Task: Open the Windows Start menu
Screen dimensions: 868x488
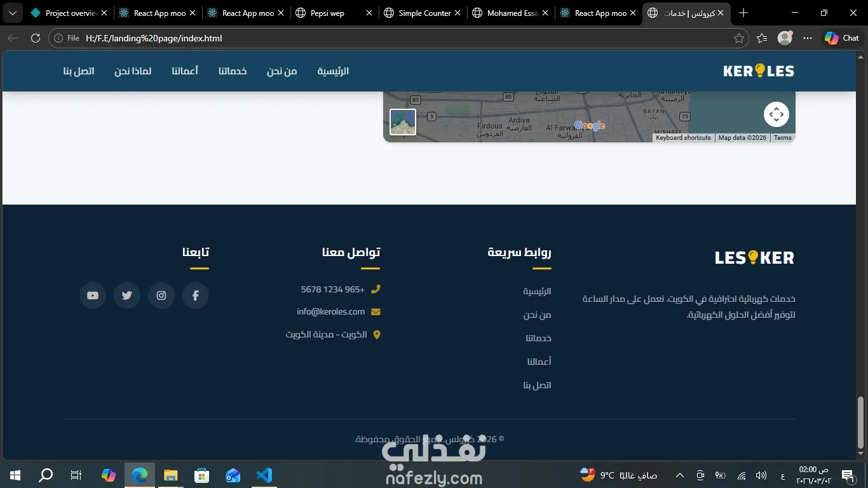Action: [x=15, y=475]
